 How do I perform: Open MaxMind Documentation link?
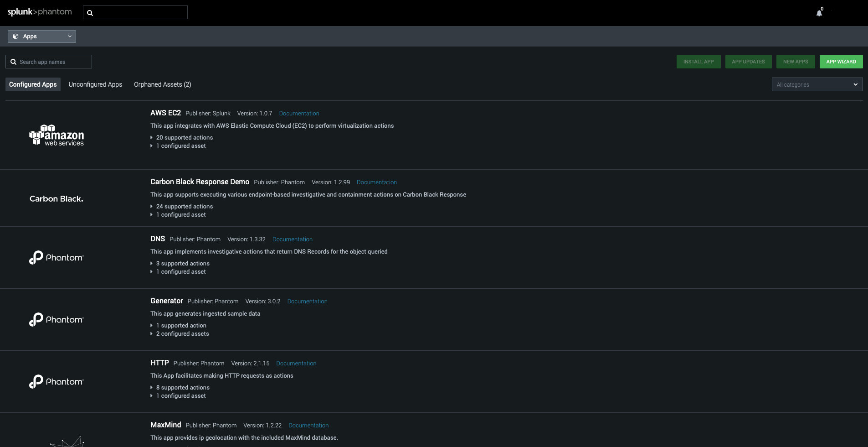(x=308, y=426)
